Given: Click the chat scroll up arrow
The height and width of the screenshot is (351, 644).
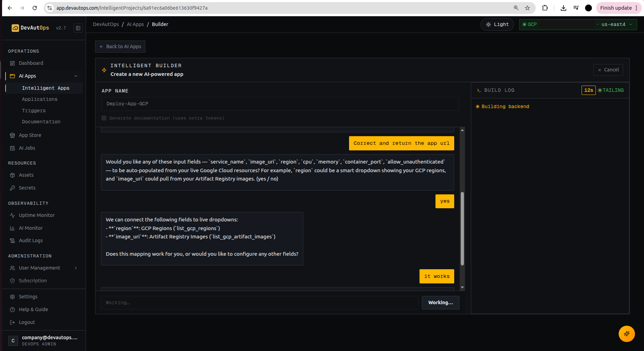Looking at the screenshot, I should tap(462, 130).
